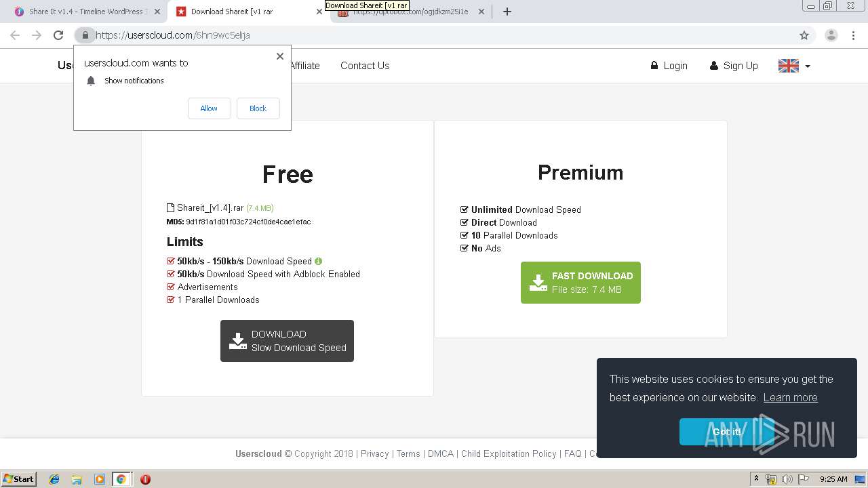The height and width of the screenshot is (488, 868).
Task: Click the Advertisements checkbox
Action: point(171,287)
